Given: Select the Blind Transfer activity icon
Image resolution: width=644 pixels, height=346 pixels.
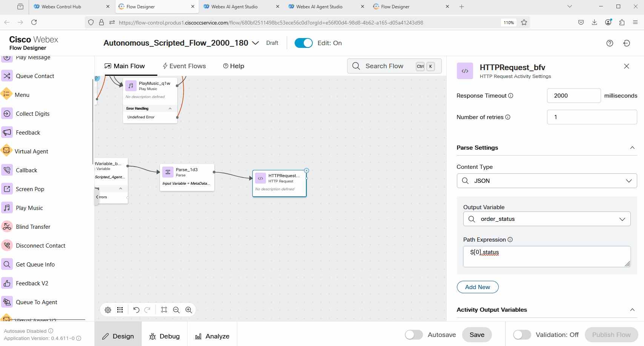Looking at the screenshot, I should [x=7, y=227].
